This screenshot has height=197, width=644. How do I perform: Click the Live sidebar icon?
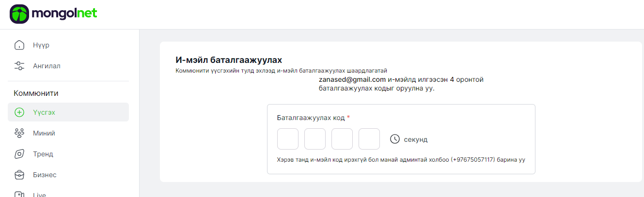click(x=19, y=194)
